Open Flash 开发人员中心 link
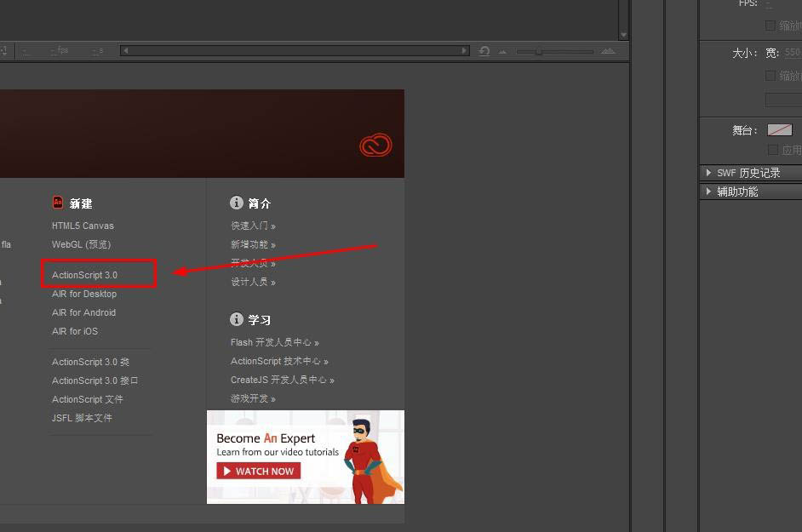 click(x=275, y=342)
